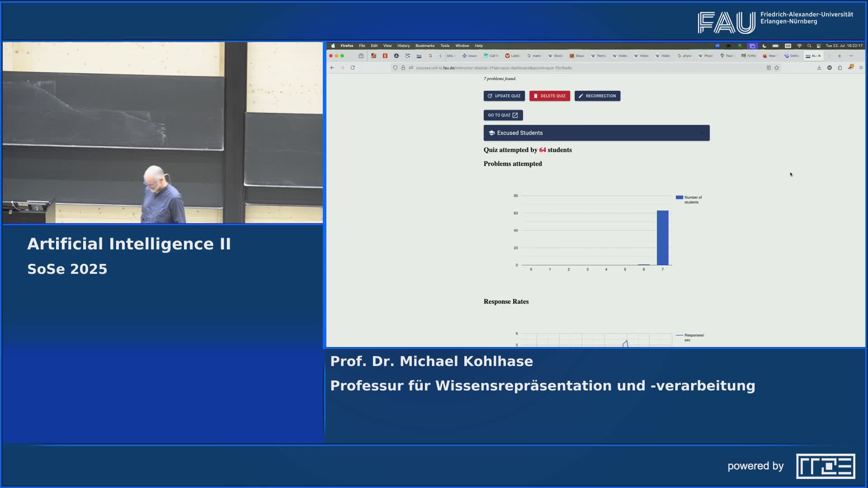Toggle reader view icon in the address bar
The height and width of the screenshot is (488, 868).
tap(769, 67)
